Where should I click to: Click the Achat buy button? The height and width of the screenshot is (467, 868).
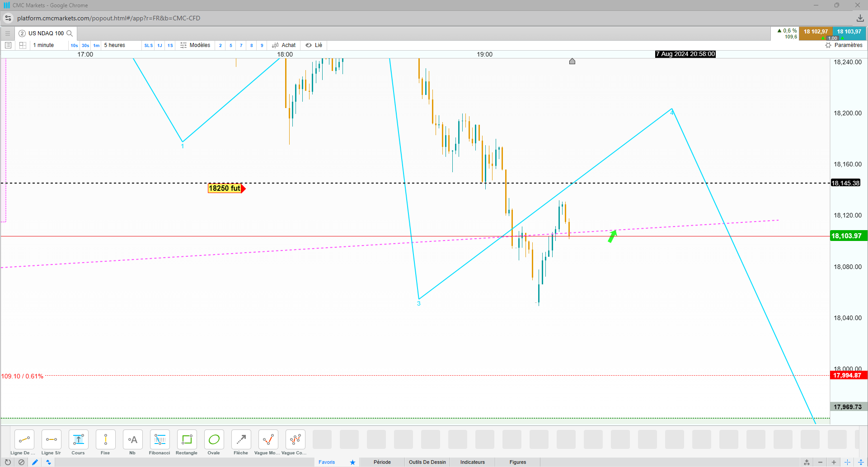pyautogui.click(x=284, y=45)
